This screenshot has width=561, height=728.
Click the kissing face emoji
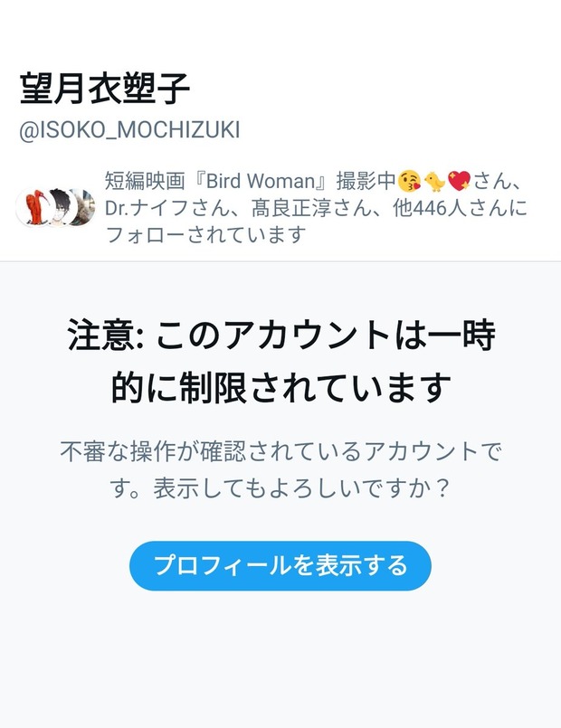click(409, 181)
